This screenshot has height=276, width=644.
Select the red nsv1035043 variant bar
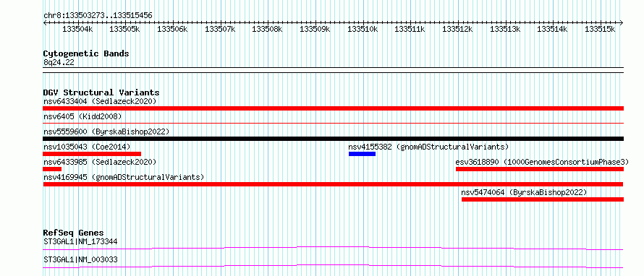pyautogui.click(x=92, y=154)
